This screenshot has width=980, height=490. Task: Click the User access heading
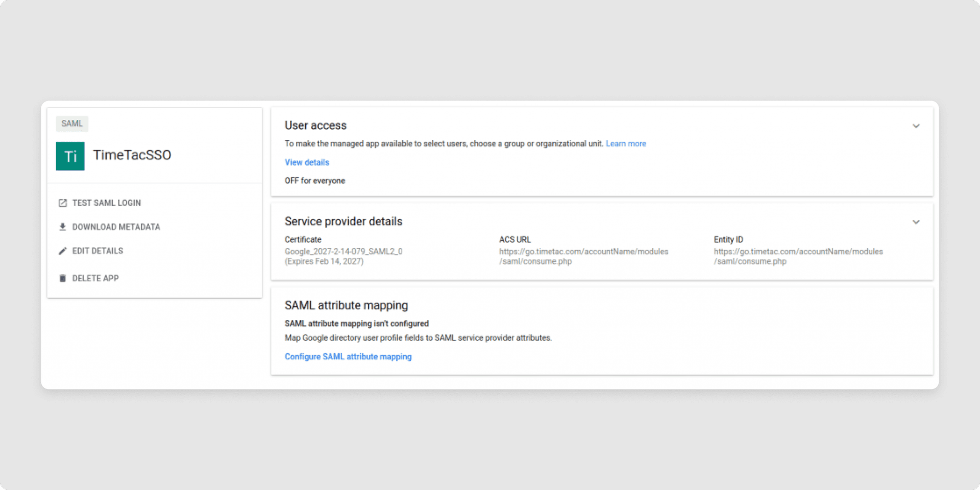315,126
